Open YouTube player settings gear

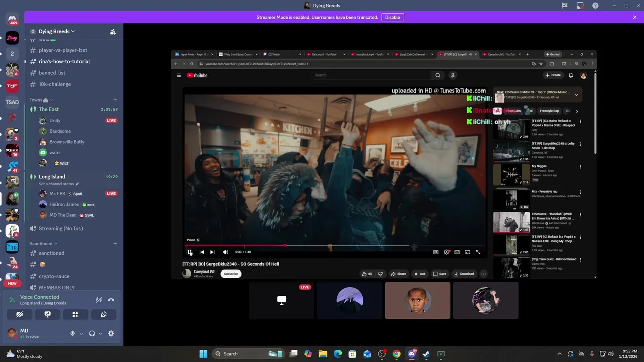(x=446, y=252)
